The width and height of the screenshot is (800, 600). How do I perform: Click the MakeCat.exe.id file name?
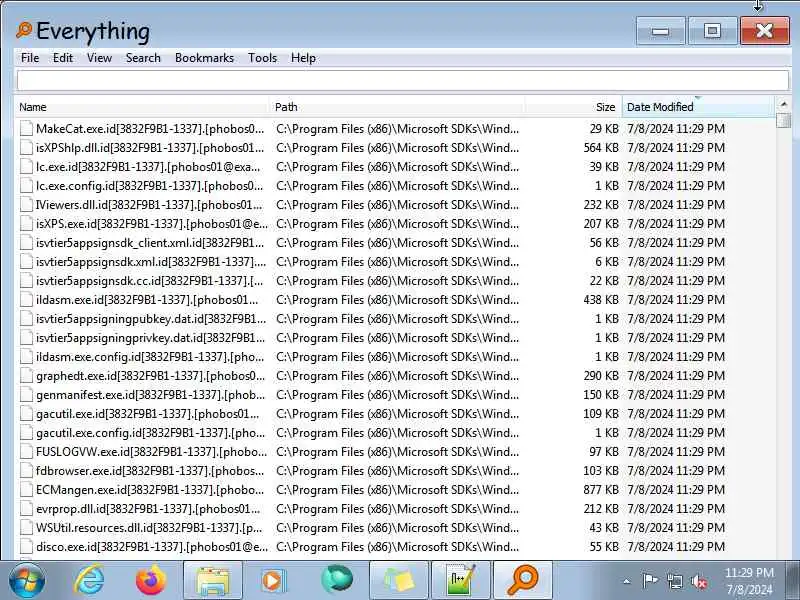pos(150,129)
